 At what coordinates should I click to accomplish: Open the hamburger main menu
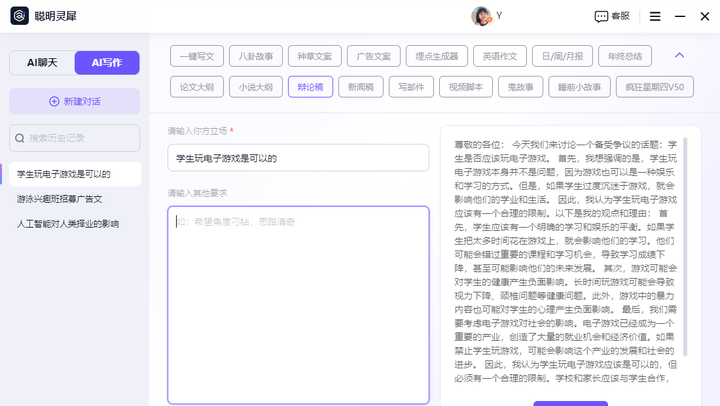[x=655, y=17]
